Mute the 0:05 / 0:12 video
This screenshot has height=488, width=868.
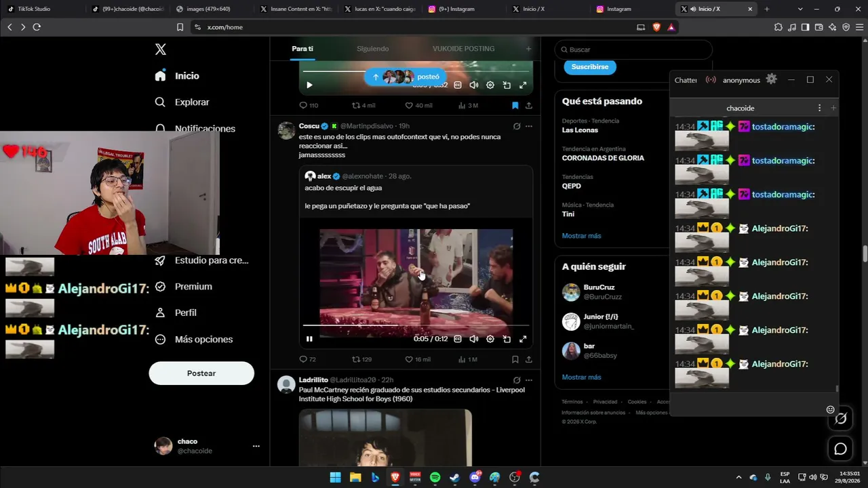[474, 339]
